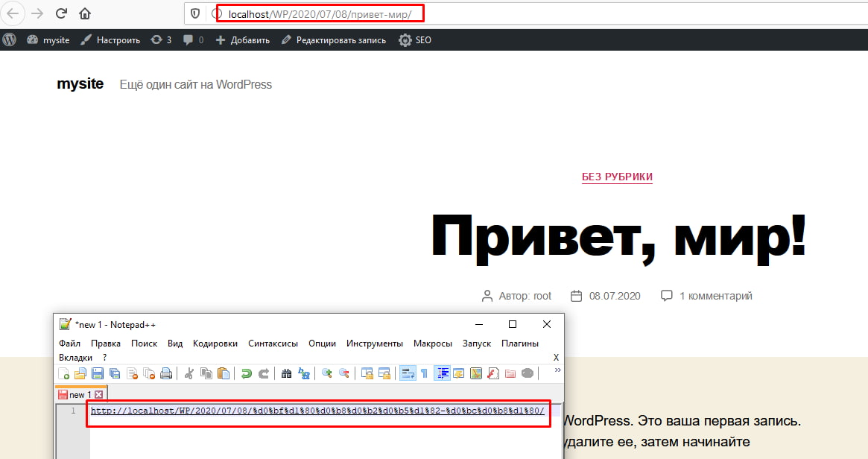Toggle Notepad++ Document Map icon
The height and width of the screenshot is (459, 868).
(475, 374)
